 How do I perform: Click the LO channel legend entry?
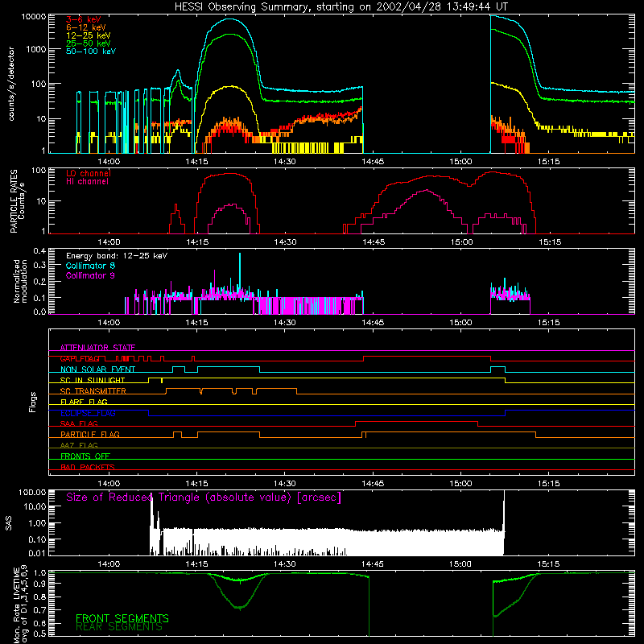(x=89, y=173)
